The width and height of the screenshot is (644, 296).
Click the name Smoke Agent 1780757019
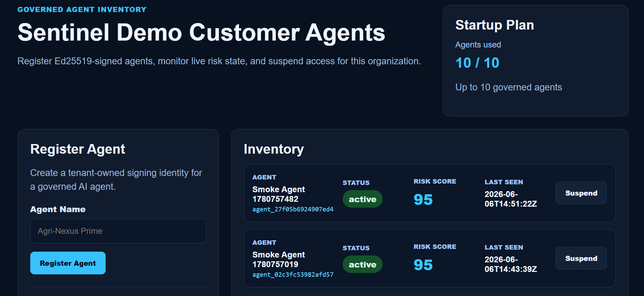point(278,260)
